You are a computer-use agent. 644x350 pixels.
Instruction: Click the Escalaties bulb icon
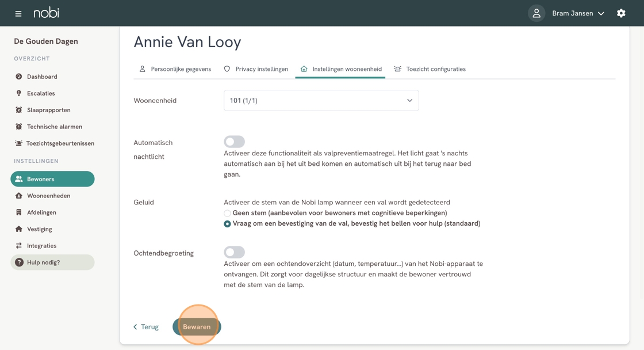(19, 93)
